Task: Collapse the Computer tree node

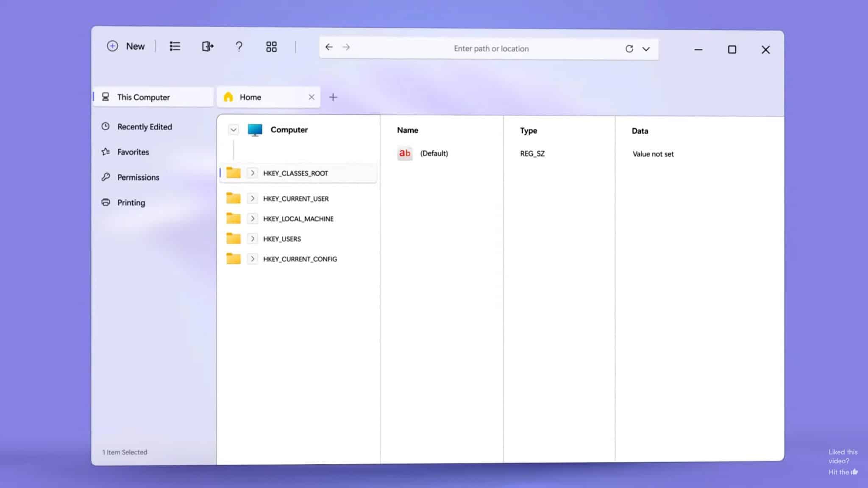Action: coord(233,130)
